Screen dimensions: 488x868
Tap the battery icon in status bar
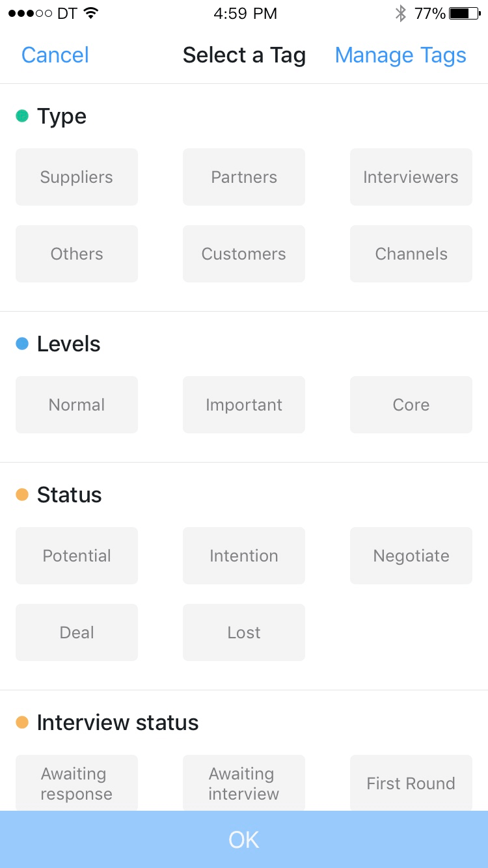point(464,14)
